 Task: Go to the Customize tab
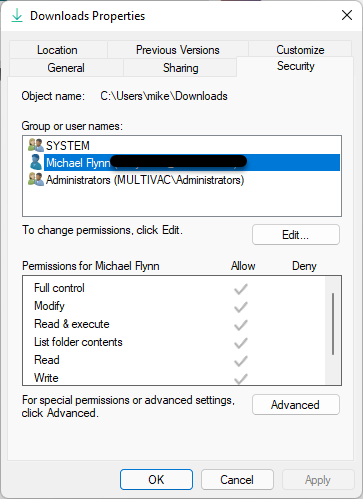click(300, 50)
